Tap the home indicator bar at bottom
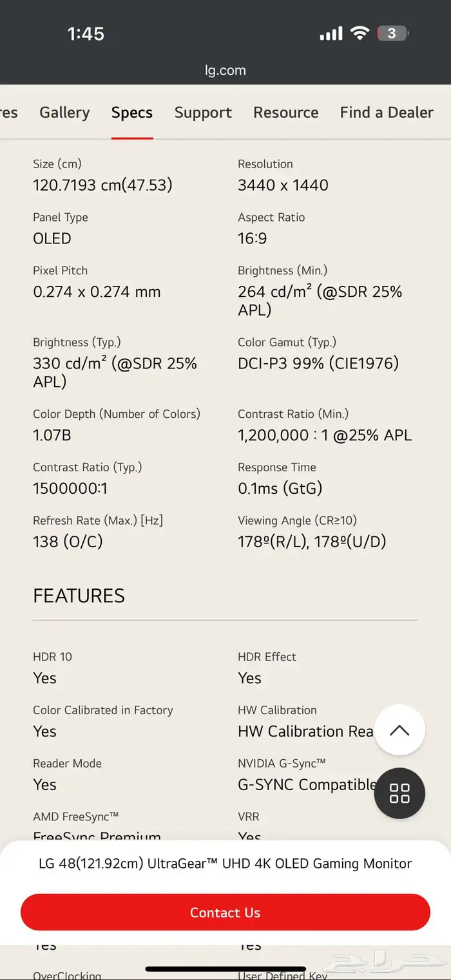Viewport: 451px width, 980px height. 225,968
